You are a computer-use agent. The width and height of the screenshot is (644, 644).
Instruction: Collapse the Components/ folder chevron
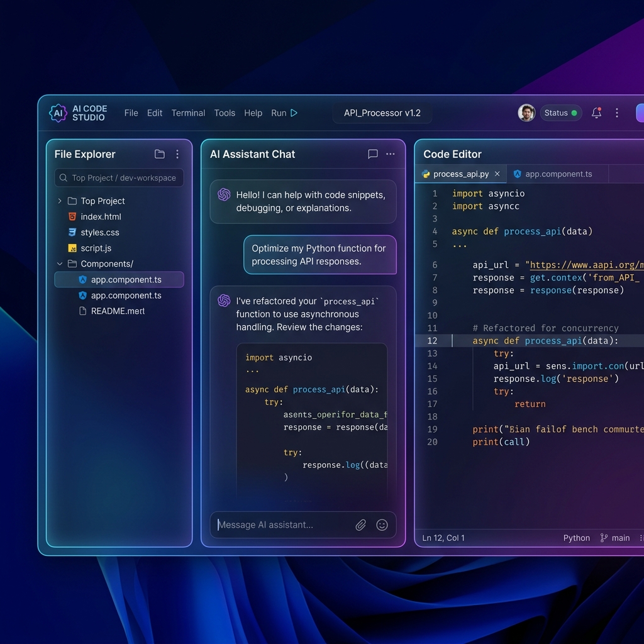60,264
